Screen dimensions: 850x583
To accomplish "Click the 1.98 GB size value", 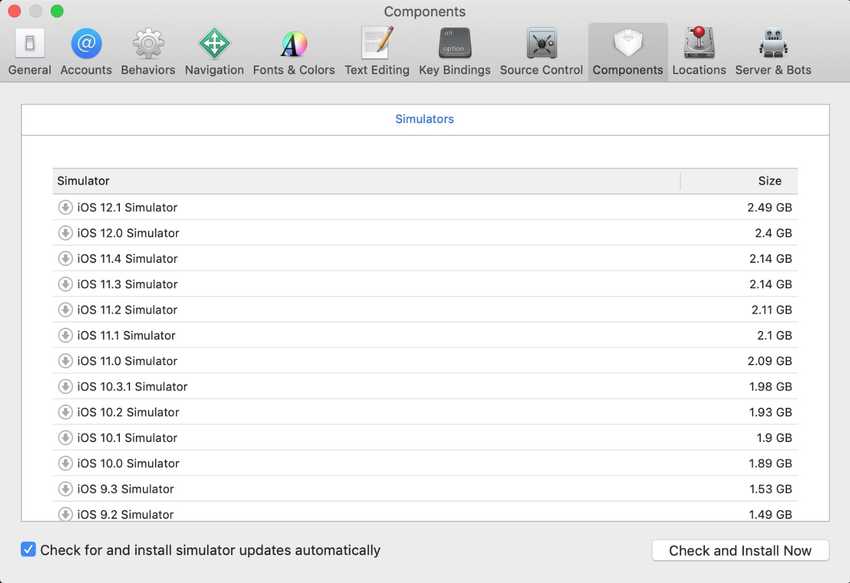I will (x=771, y=386).
